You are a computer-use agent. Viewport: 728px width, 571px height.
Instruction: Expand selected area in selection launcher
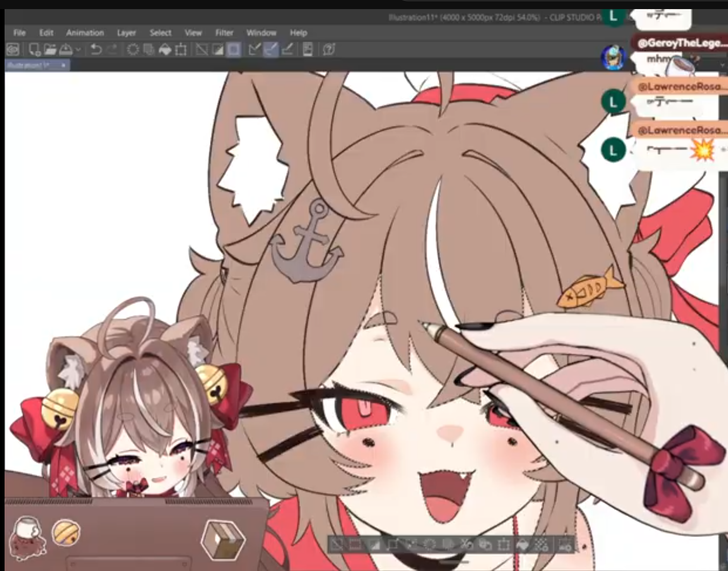point(393,545)
